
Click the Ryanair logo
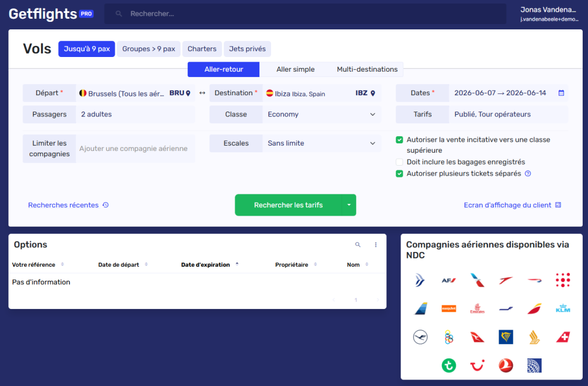tap(506, 337)
